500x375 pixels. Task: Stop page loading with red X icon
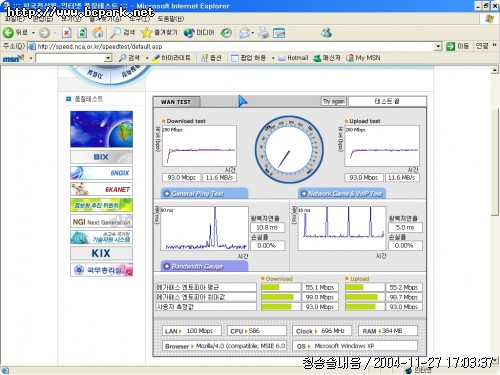pyautogui.click(x=67, y=33)
